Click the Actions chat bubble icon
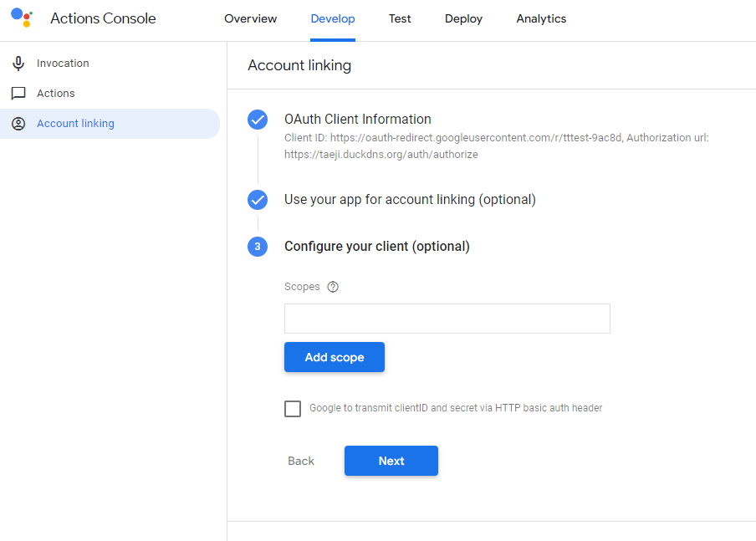This screenshot has width=756, height=541. click(x=18, y=93)
